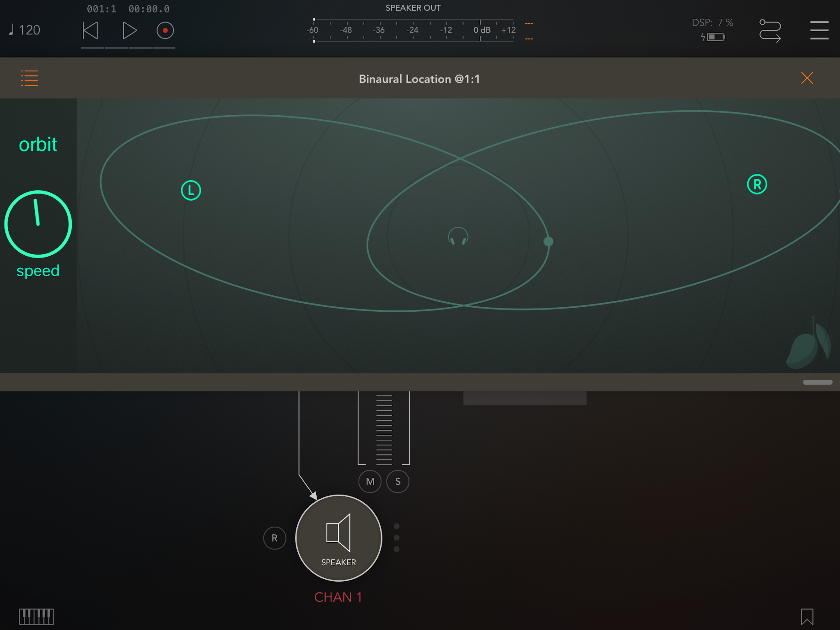Viewport: 840px width, 630px height.
Task: Close the Binaural Location panel
Action: (806, 78)
